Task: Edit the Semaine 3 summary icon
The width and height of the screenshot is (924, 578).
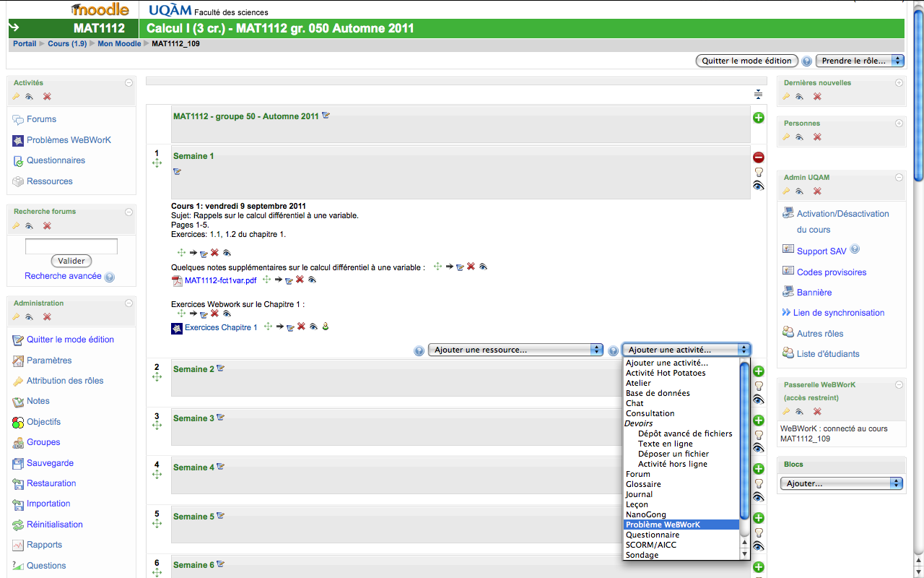Action: click(221, 418)
